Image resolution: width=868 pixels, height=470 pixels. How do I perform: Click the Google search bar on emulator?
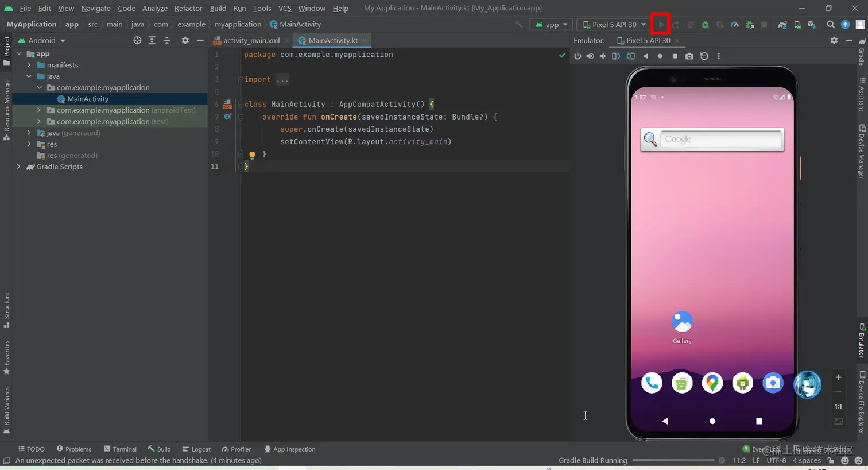(x=712, y=140)
